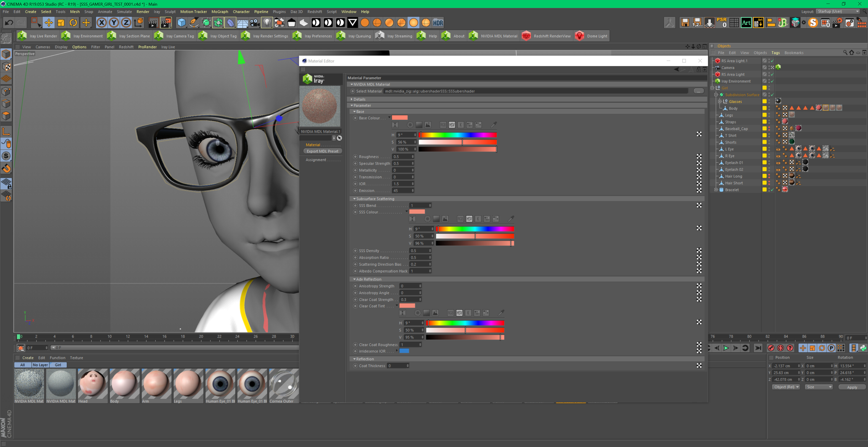
Task: Open Iray Live Render
Action: click(x=37, y=36)
